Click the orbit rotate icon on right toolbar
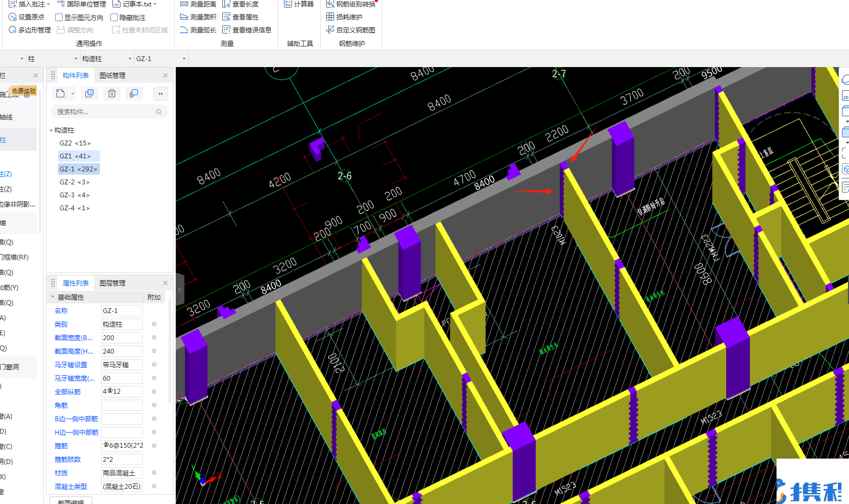The width and height of the screenshot is (849, 504). tap(845, 80)
